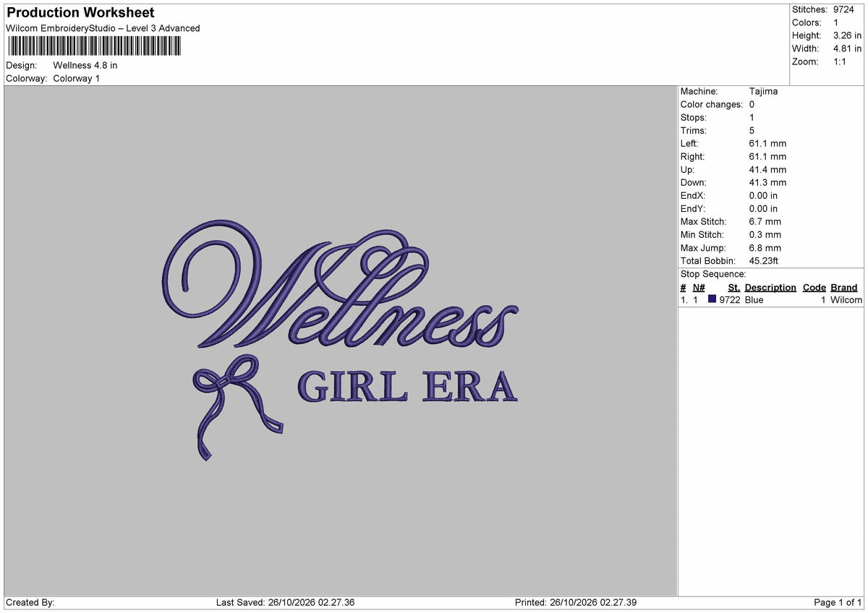Click the 'Brand' column header
Image resolution: width=868 pixels, height=613 pixels.
[x=844, y=287]
